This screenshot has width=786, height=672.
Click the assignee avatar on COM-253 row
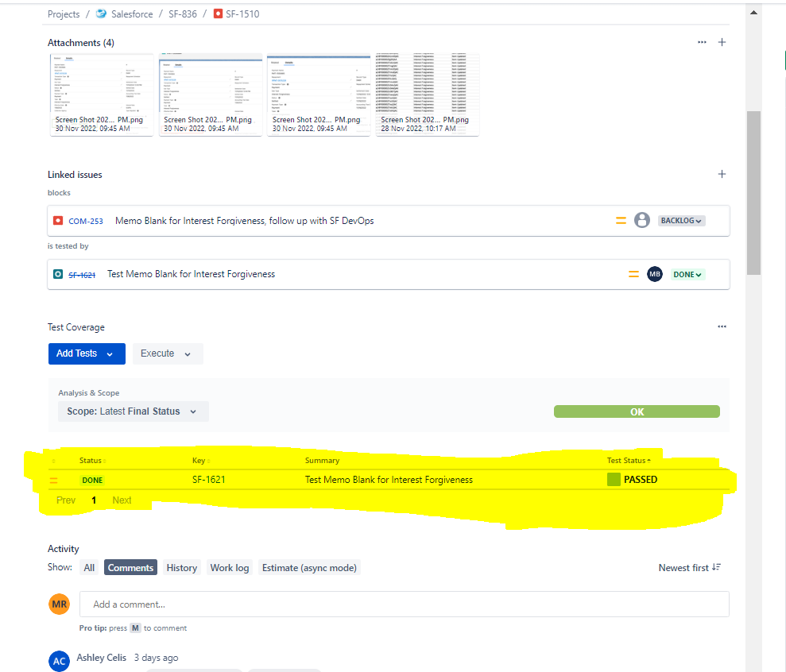641,220
